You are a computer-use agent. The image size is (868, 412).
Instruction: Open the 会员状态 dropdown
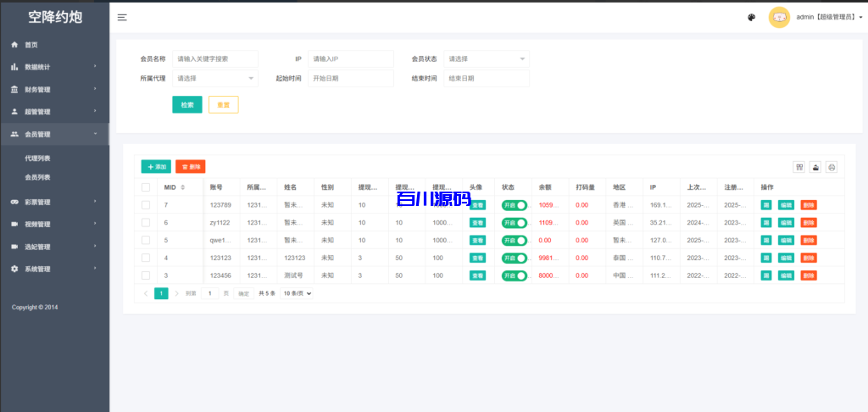tap(487, 59)
